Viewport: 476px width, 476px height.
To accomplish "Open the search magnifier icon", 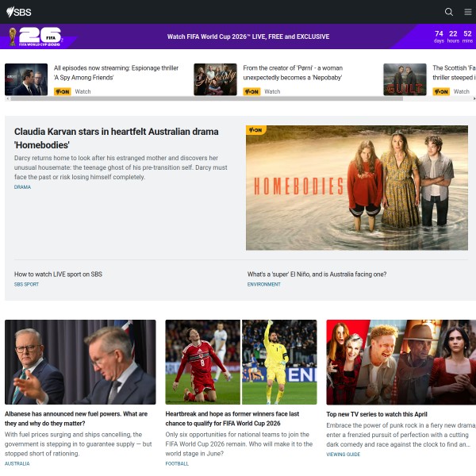I will (x=449, y=12).
